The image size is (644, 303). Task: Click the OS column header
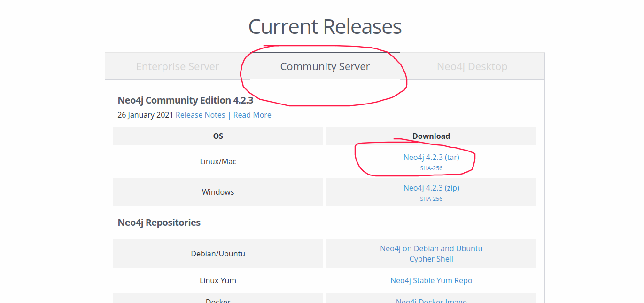pyautogui.click(x=217, y=136)
